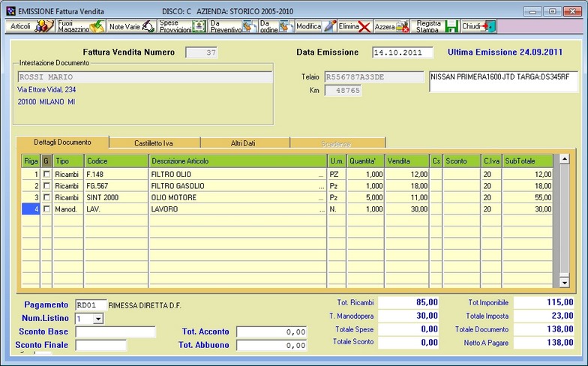Viewport: 588px width, 366px height.
Task: Open Note Varie from the toolbar
Action: point(131,27)
